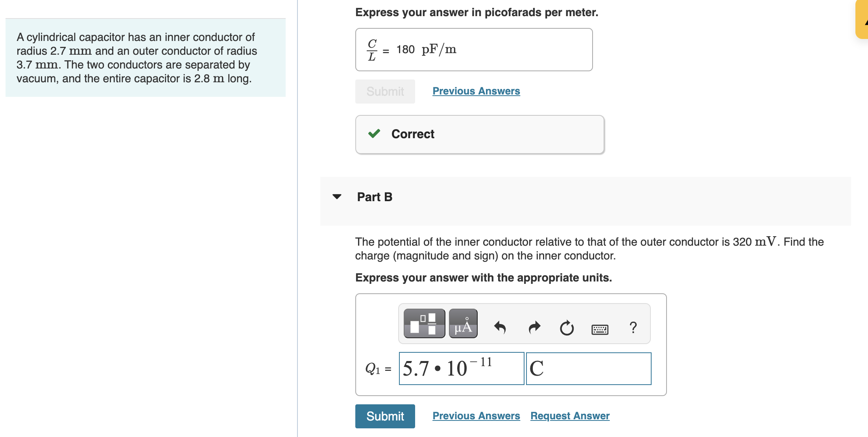Click the units input field containing C

pos(589,368)
